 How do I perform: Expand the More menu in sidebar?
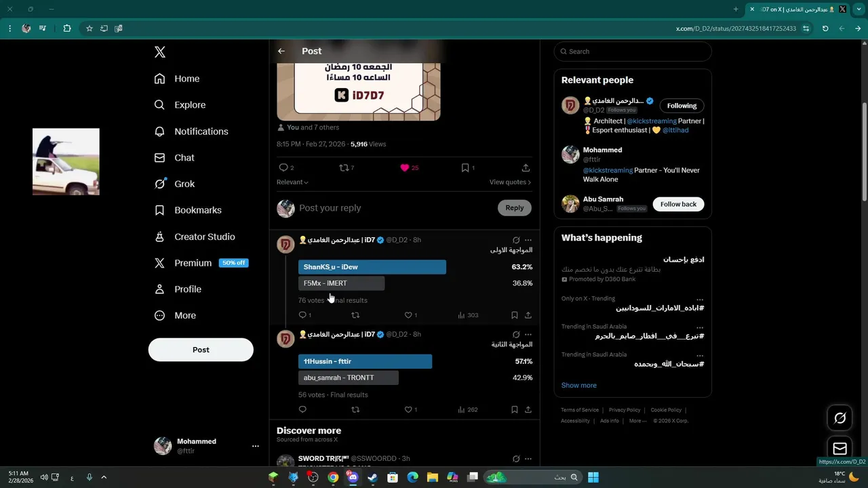(175, 316)
